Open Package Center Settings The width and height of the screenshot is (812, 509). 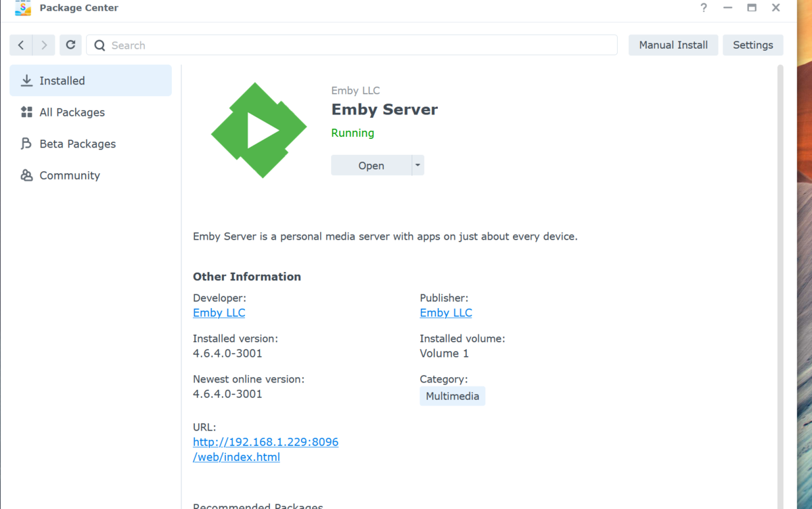[x=752, y=45]
